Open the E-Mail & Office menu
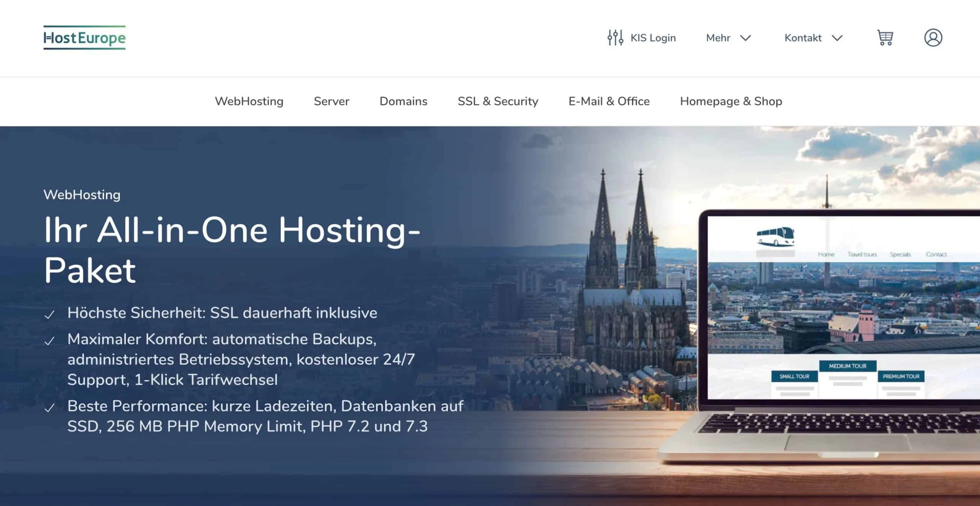Screen dimensions: 980x506 click(x=609, y=101)
